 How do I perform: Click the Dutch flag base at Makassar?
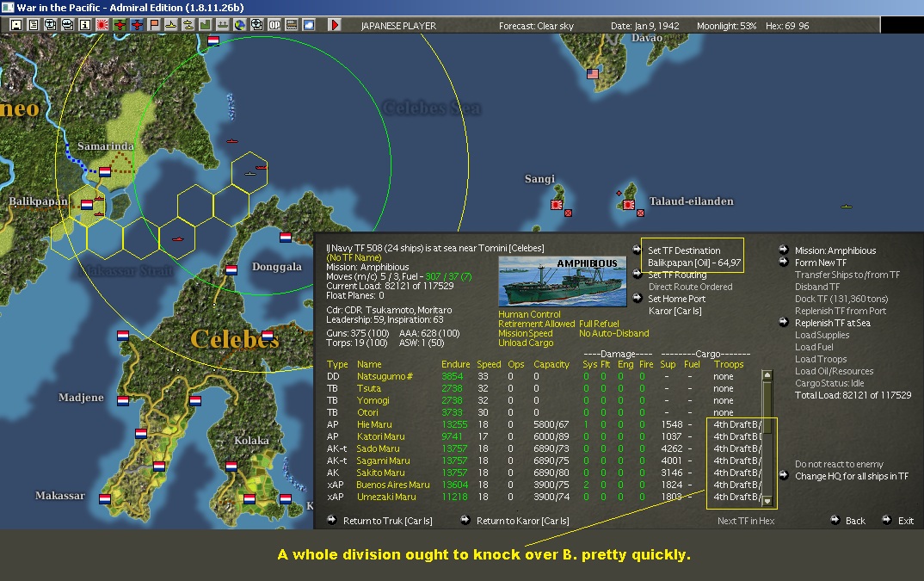click(x=105, y=498)
